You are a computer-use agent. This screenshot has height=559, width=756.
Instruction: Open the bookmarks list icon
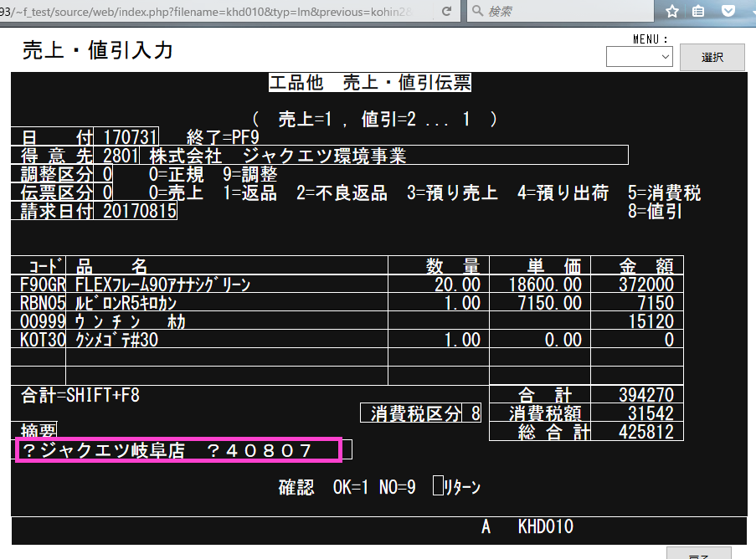[699, 12]
